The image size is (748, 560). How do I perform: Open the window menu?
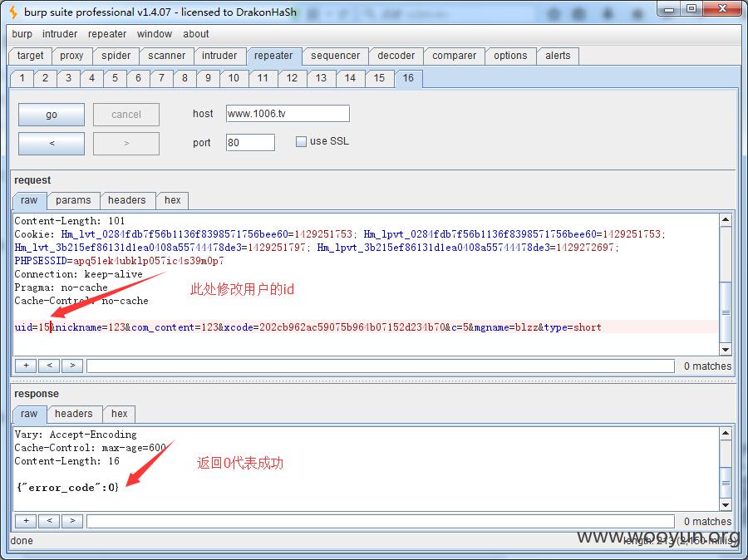(x=154, y=34)
